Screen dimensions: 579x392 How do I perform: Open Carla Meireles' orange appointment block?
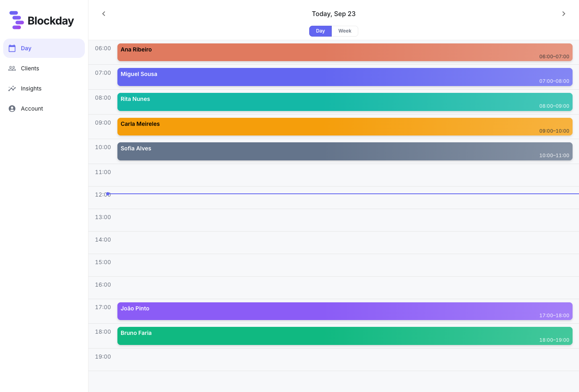(x=345, y=127)
